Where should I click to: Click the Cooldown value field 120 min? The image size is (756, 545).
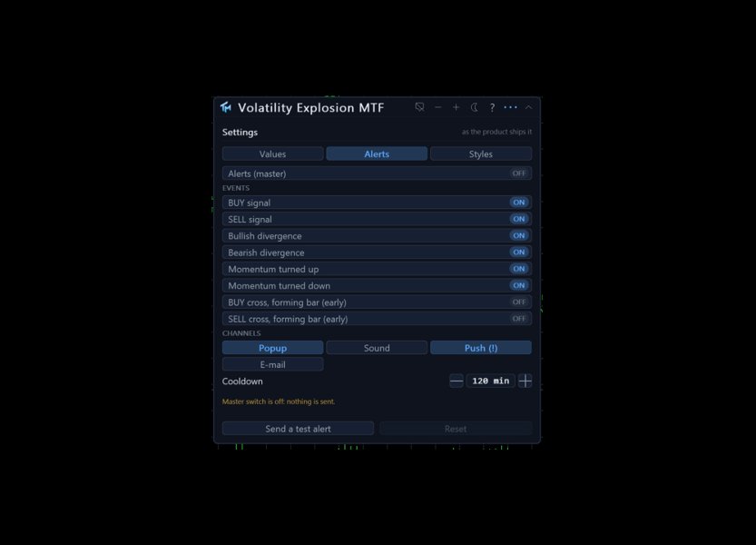tap(491, 381)
